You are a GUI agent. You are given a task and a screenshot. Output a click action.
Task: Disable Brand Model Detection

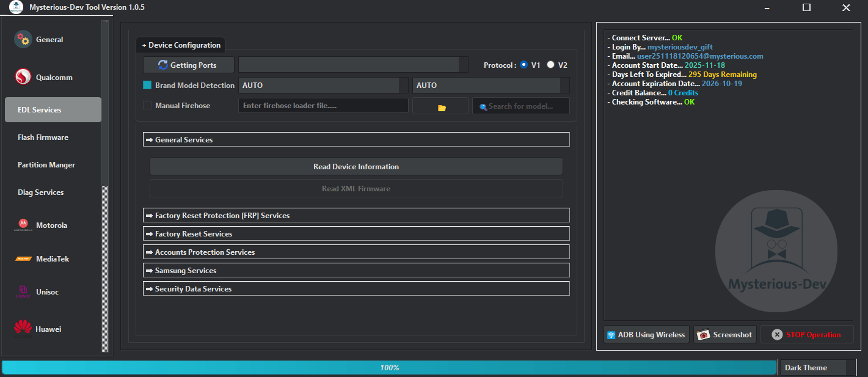147,85
